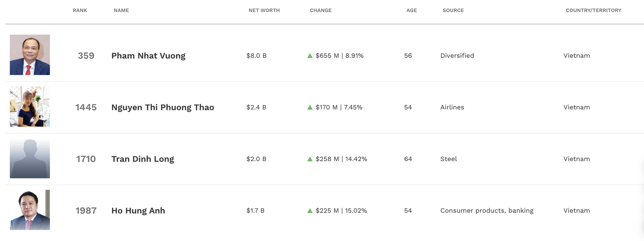Sort by the CHANGE column header

(x=321, y=10)
